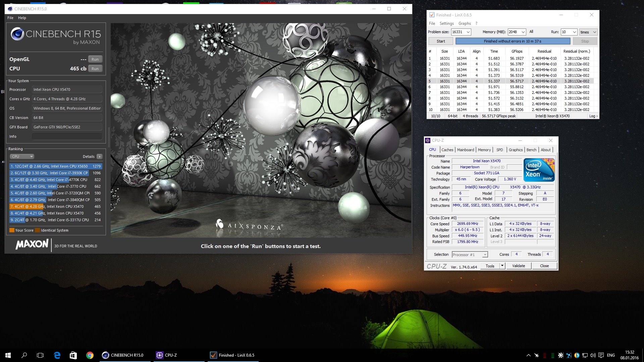
Task: Click the fan control tray icon
Action: tap(560, 355)
